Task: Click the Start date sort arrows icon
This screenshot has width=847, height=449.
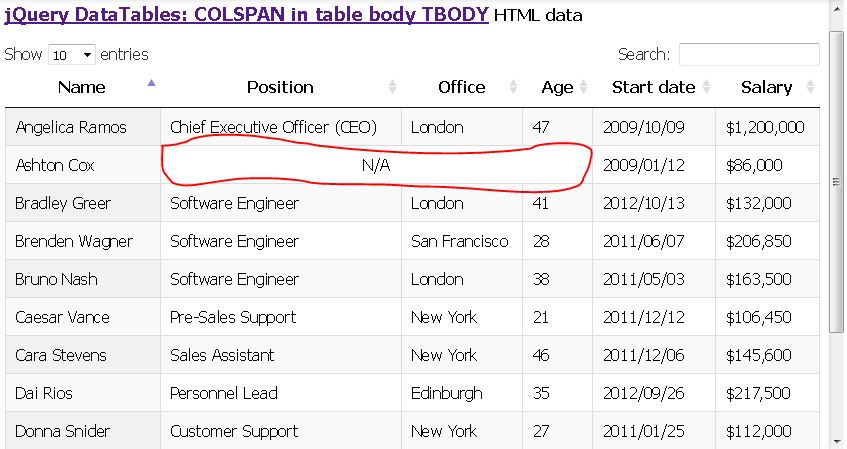Action: [706, 87]
